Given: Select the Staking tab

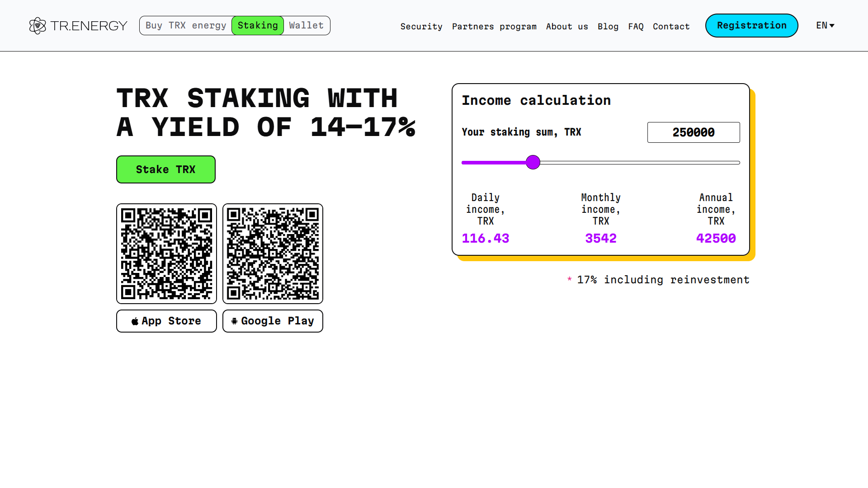Looking at the screenshot, I should [x=258, y=26].
